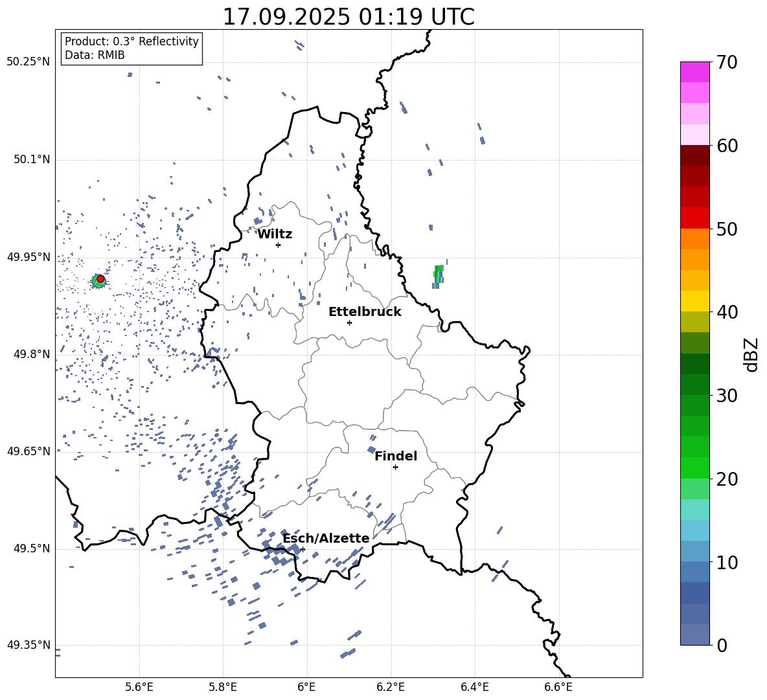
Task: Pick the bright red colorbar swatch above 50
Action: pos(695,218)
